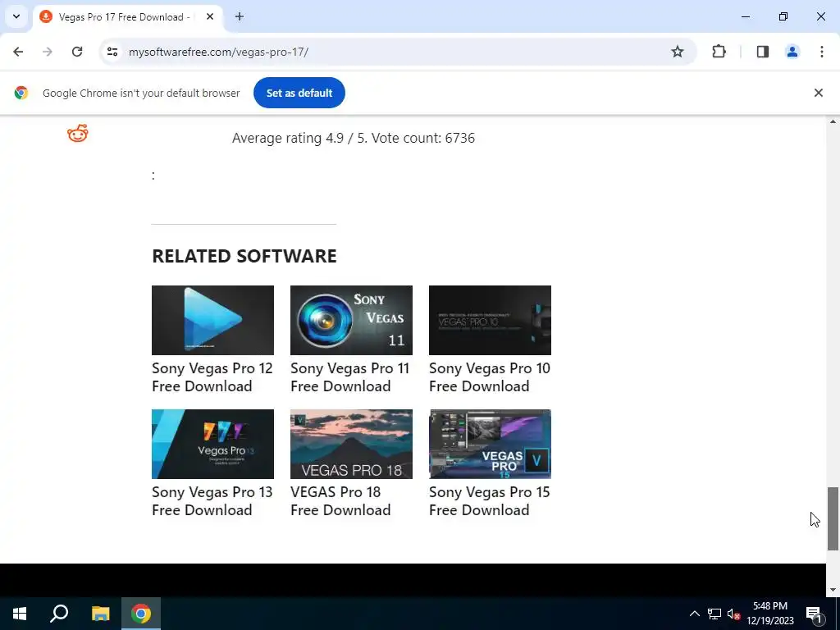Close the Vegas Pro 17 tab
Screen dimensions: 840x630
click(x=210, y=16)
